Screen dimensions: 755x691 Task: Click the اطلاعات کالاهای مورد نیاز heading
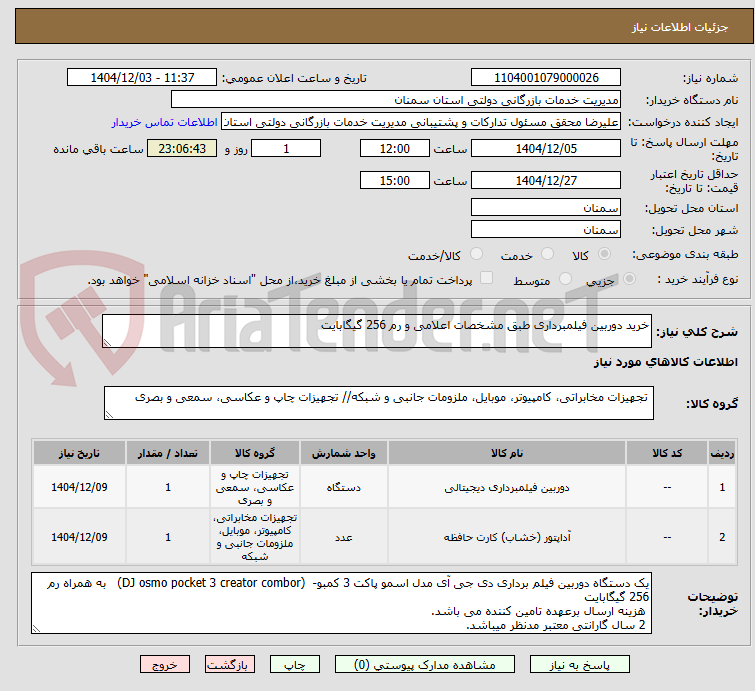665,362
